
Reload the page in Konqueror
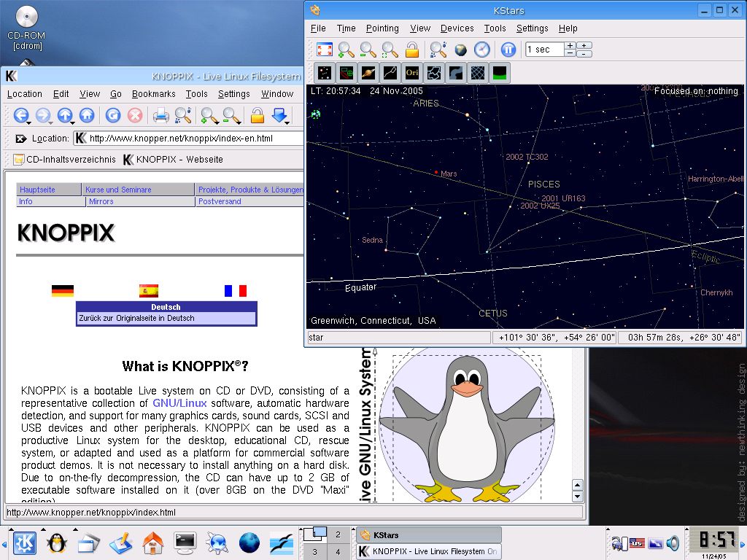point(113,114)
